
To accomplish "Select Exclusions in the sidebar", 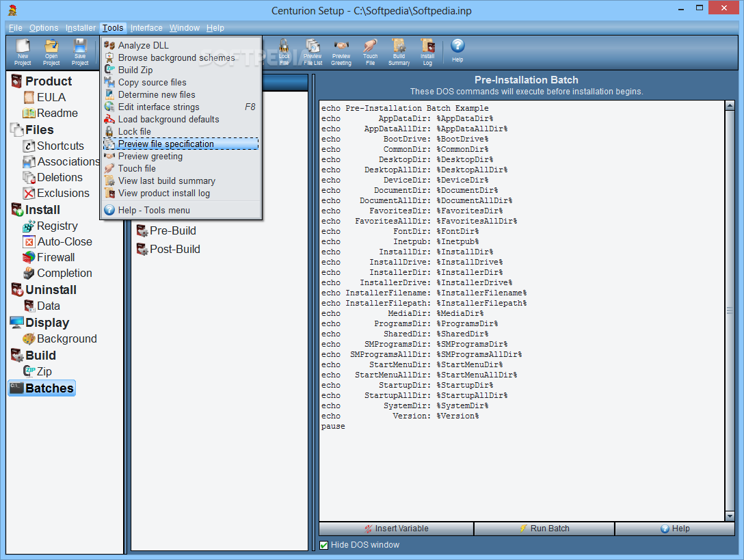I will [x=56, y=193].
